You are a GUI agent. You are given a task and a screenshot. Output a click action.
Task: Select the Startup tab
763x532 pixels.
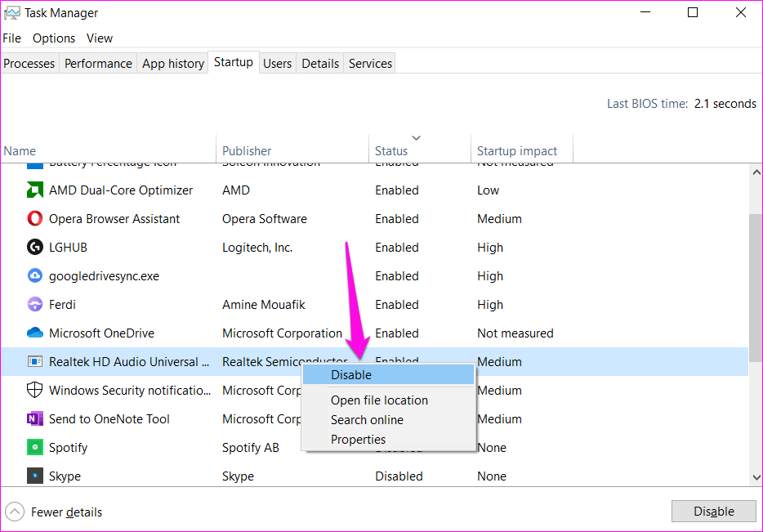tap(234, 62)
